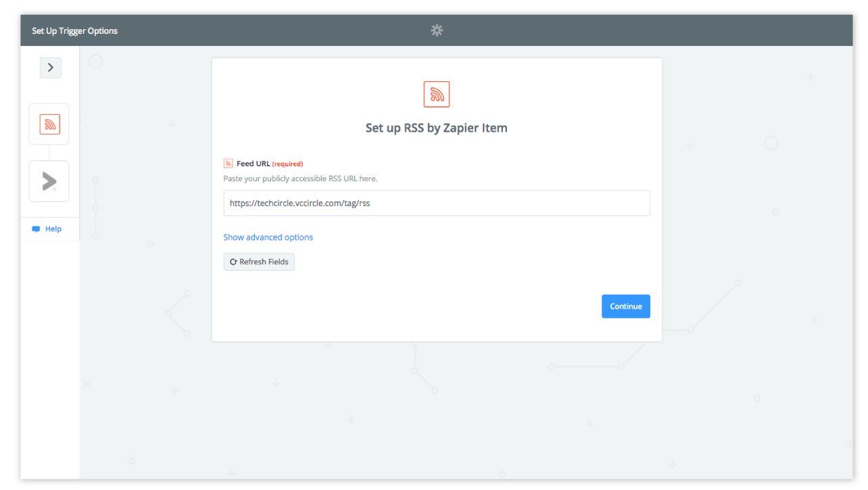Click the small RSS icon beside Feed URL
Viewport: 868px width, 490px height.
pyautogui.click(x=228, y=164)
